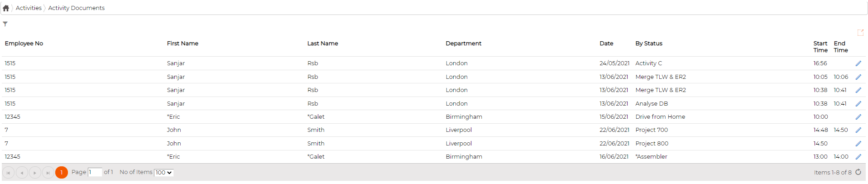Edit the Project 700 row pencil icon
The width and height of the screenshot is (868, 184).
pyautogui.click(x=858, y=130)
